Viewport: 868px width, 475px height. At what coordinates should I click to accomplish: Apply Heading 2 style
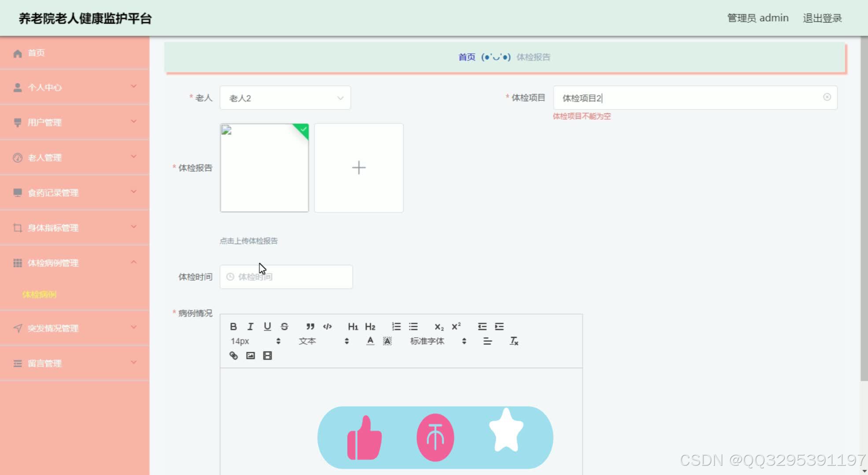pos(370,326)
